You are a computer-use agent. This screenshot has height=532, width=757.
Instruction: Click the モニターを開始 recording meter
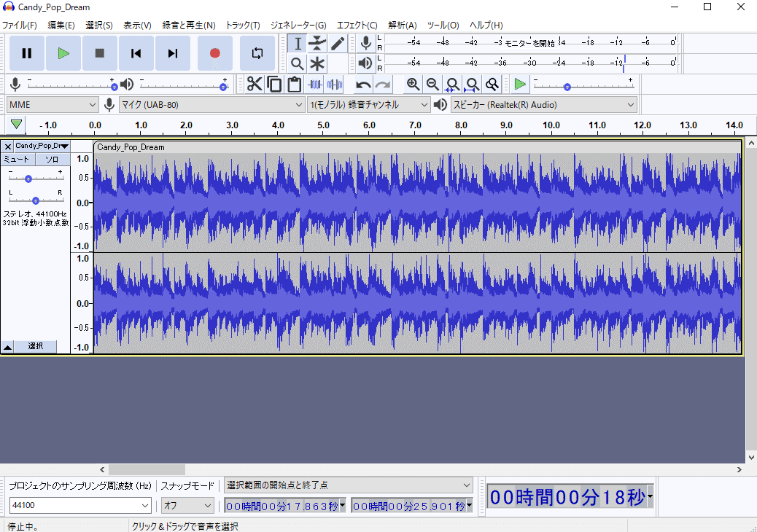tap(531, 43)
